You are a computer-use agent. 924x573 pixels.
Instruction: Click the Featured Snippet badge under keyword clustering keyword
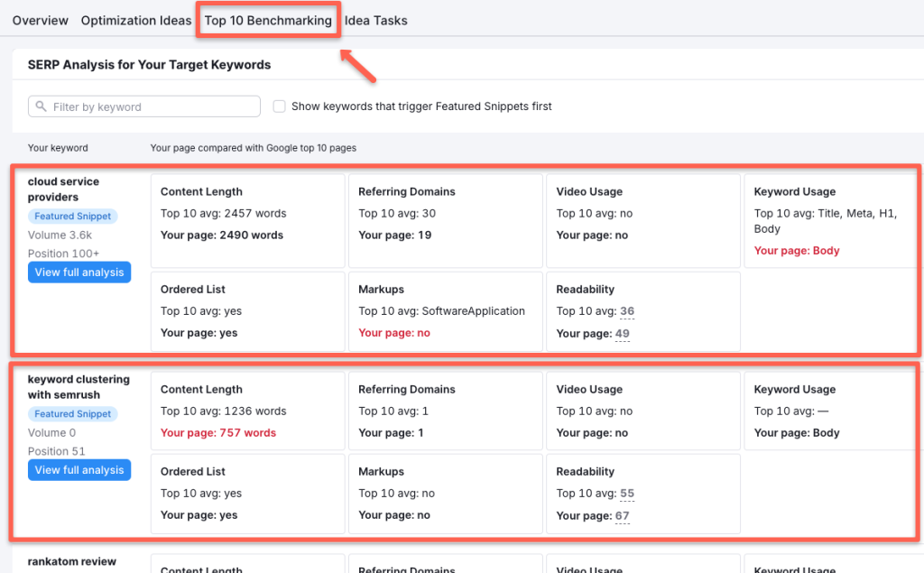pos(72,413)
